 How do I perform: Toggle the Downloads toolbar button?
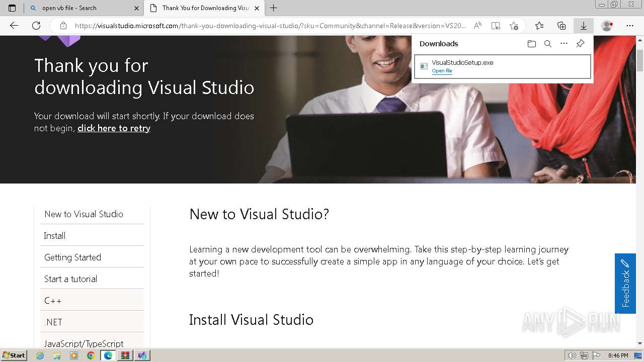coord(584,26)
